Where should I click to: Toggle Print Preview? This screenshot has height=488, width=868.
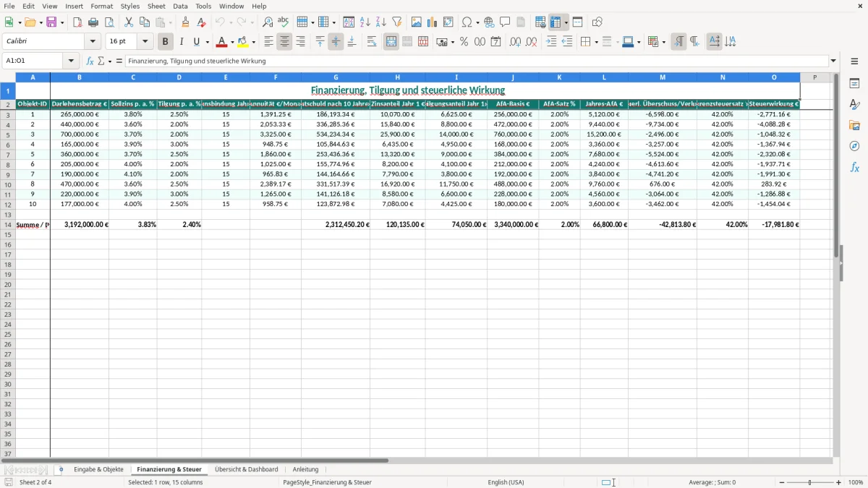click(x=109, y=22)
